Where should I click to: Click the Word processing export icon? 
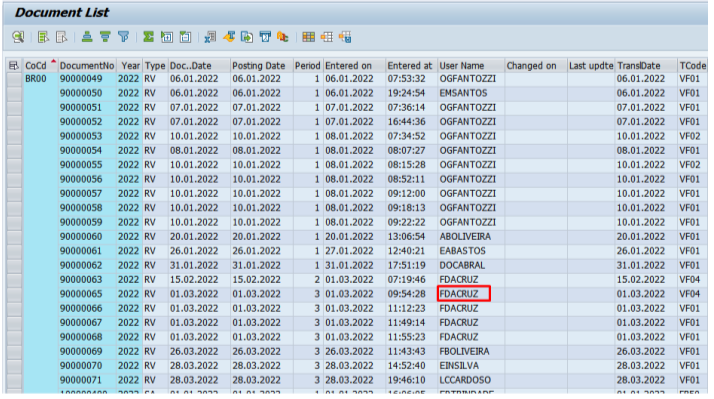(x=229, y=37)
